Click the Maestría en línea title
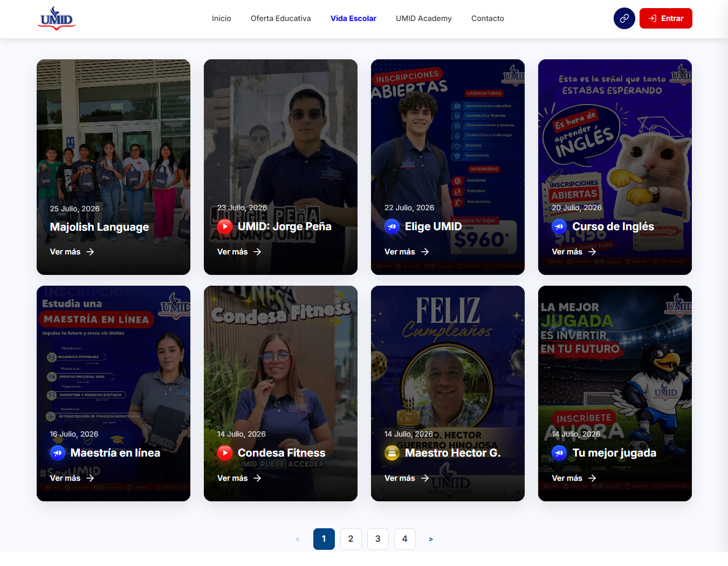 [115, 453]
